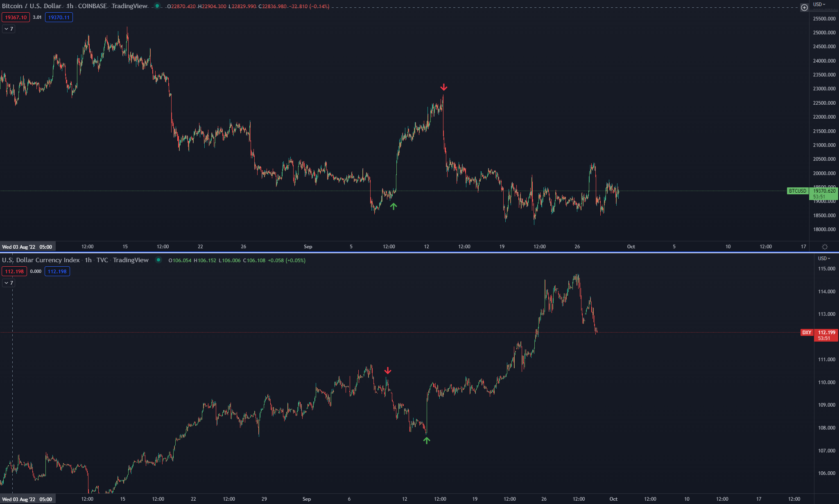Click the U.S. Dollar Currency Index title
Screen dimensions: 839x504
pyautogui.click(x=41, y=260)
